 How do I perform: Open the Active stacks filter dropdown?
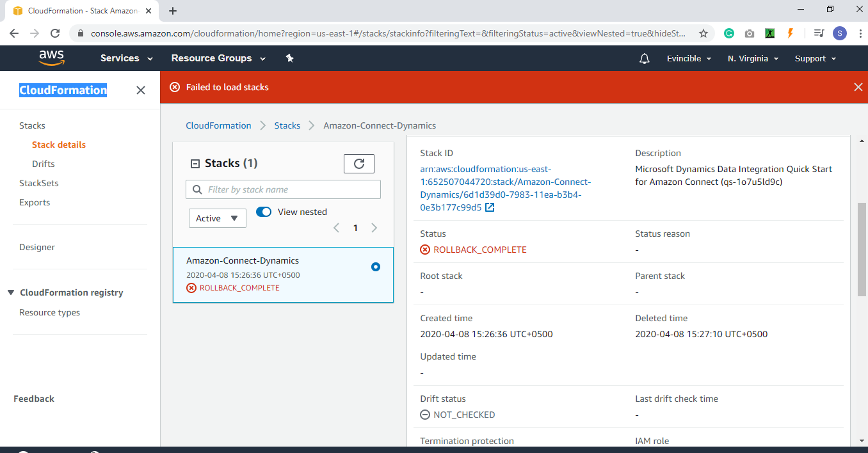coord(217,218)
